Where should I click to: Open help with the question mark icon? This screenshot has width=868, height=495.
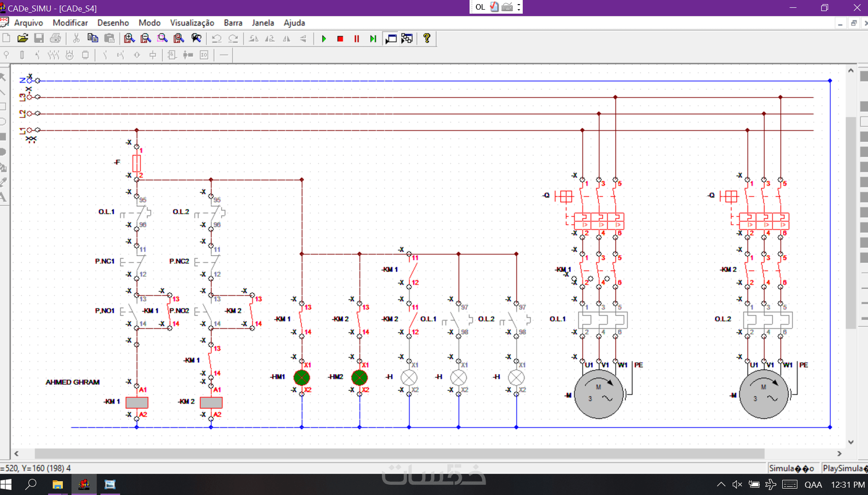pos(427,38)
